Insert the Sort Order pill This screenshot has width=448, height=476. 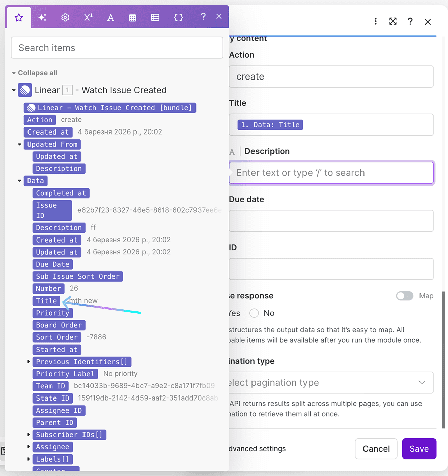pos(57,337)
